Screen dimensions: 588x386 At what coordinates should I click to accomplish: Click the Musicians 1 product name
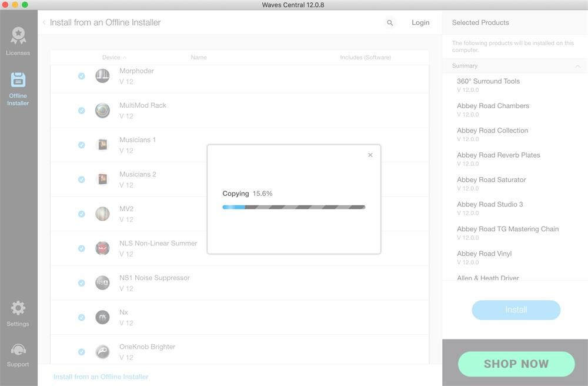[x=137, y=140]
